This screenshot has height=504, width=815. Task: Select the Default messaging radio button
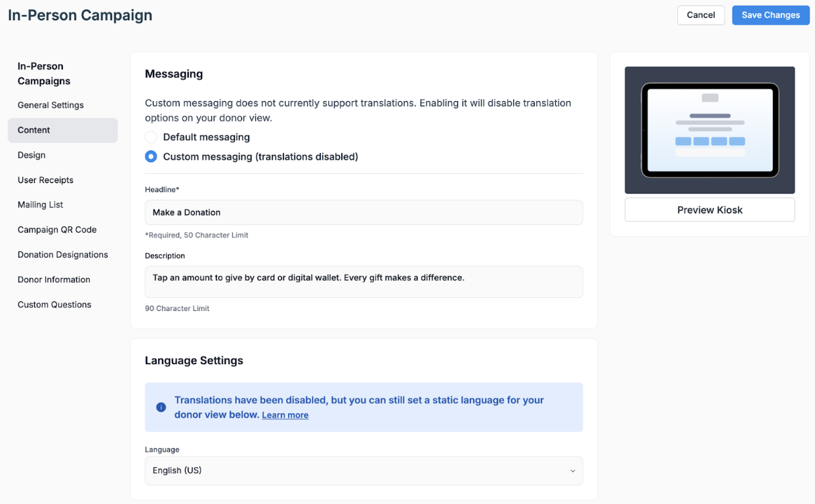pyautogui.click(x=151, y=137)
